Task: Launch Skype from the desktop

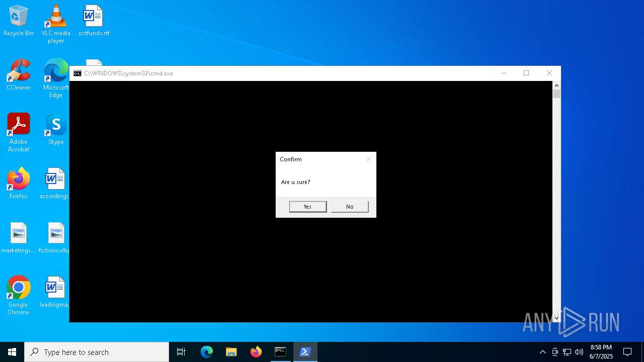Action: tap(56, 129)
